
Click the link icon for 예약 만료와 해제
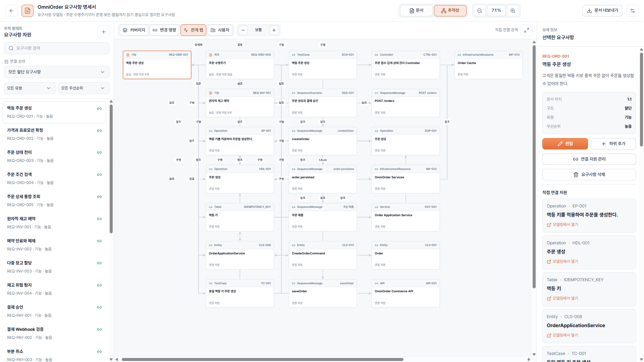(x=99, y=241)
